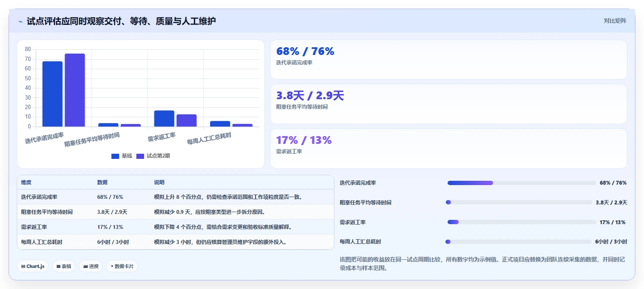Click the 数据 column header

click(x=102, y=183)
